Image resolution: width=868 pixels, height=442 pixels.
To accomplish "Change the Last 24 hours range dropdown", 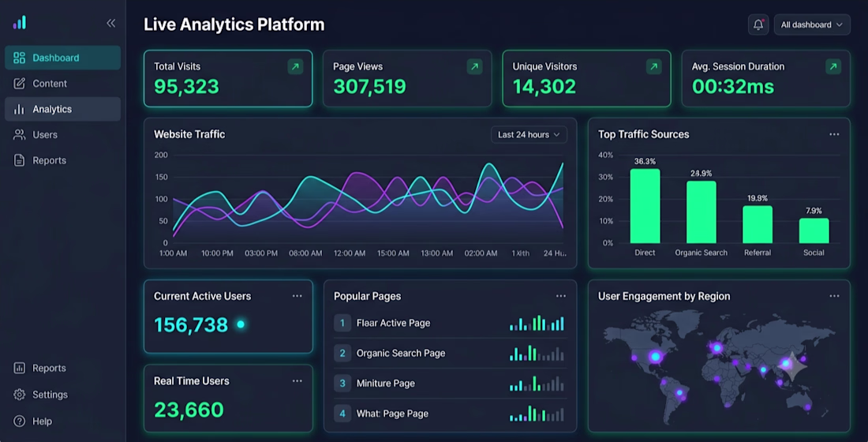I will [x=529, y=135].
